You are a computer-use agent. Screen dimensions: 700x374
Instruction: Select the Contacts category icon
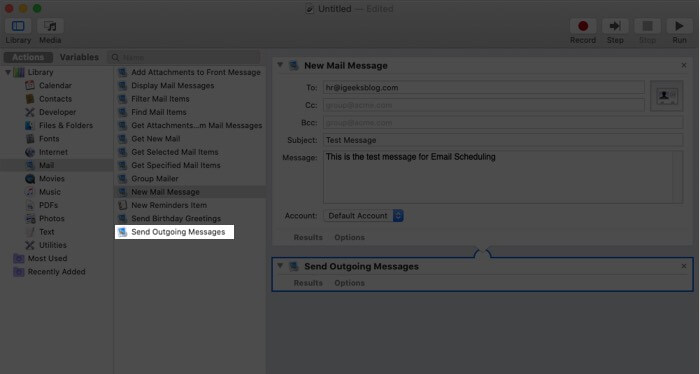(30, 99)
